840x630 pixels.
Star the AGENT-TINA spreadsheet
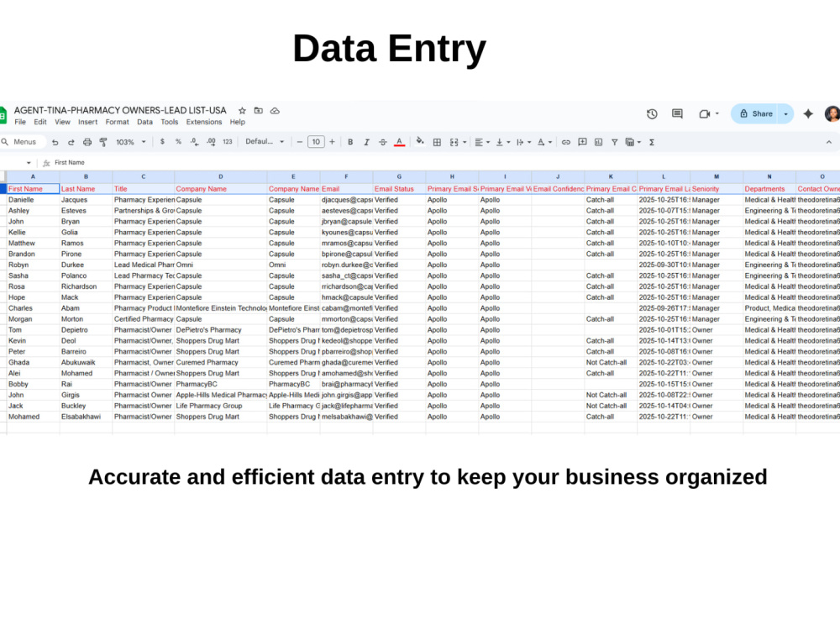pos(242,110)
